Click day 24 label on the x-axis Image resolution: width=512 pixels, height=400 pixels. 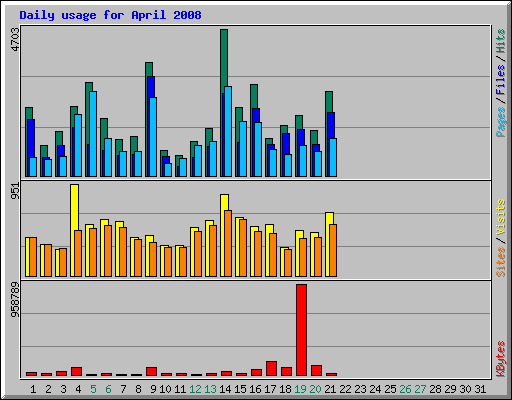(x=375, y=389)
